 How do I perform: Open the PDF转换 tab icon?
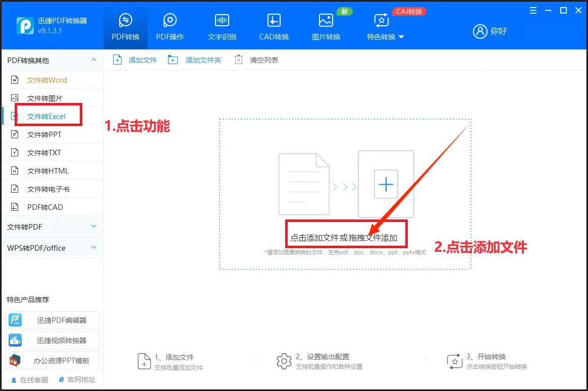(125, 20)
